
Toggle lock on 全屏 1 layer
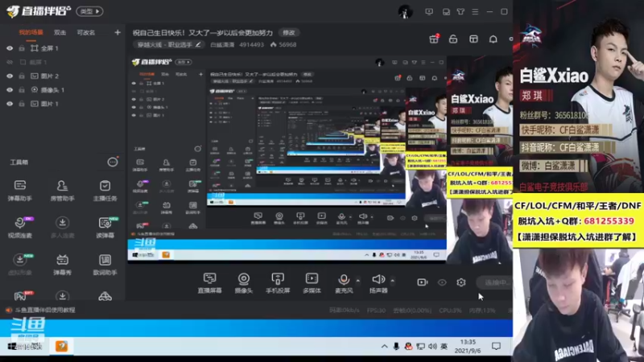point(22,48)
